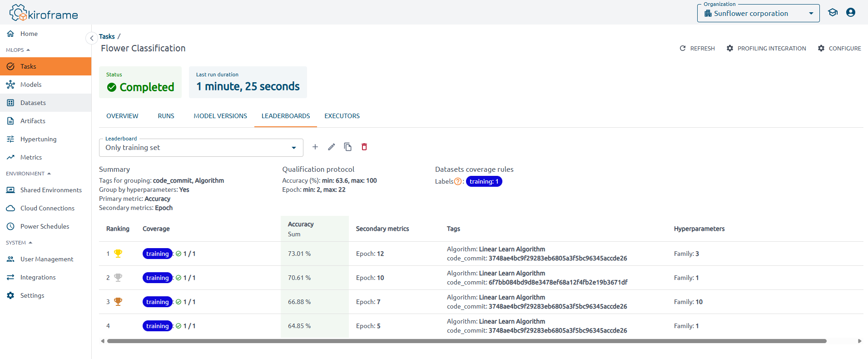Open the Tasks breadcrumb link
This screenshot has width=868, height=359.
[107, 36]
